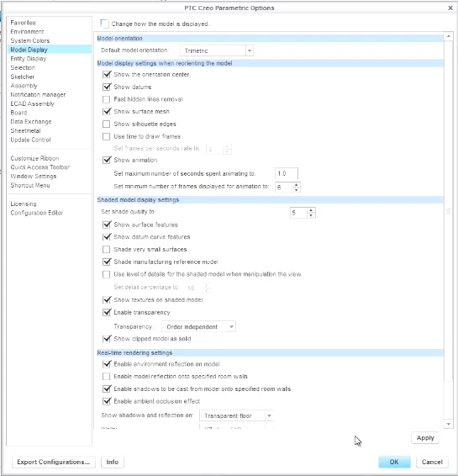Open Sketcher options category
The image size is (458, 476).
23,77
